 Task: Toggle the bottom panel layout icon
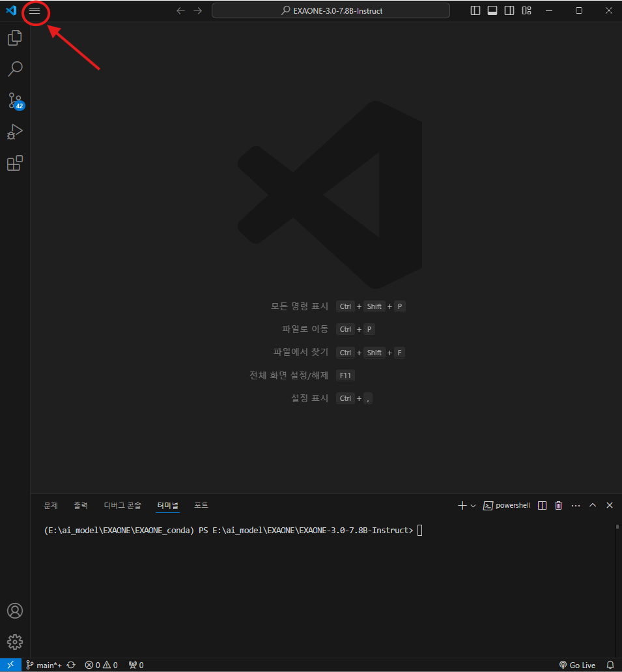coord(492,10)
